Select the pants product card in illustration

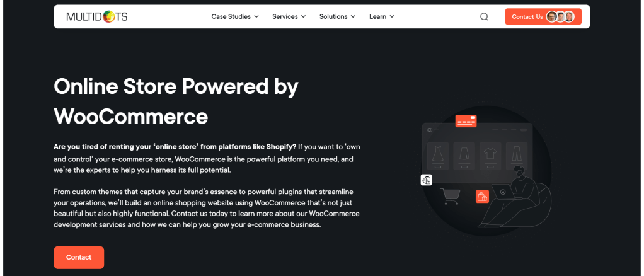(x=516, y=156)
